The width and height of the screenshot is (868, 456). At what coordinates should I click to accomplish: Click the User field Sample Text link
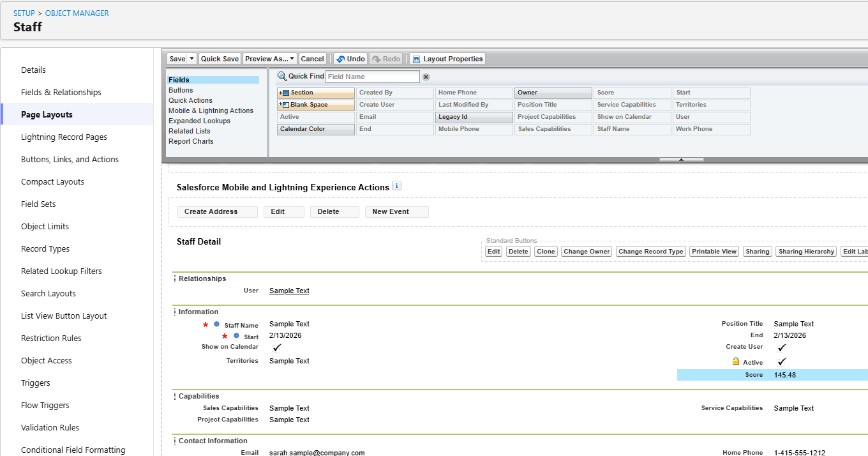(289, 291)
